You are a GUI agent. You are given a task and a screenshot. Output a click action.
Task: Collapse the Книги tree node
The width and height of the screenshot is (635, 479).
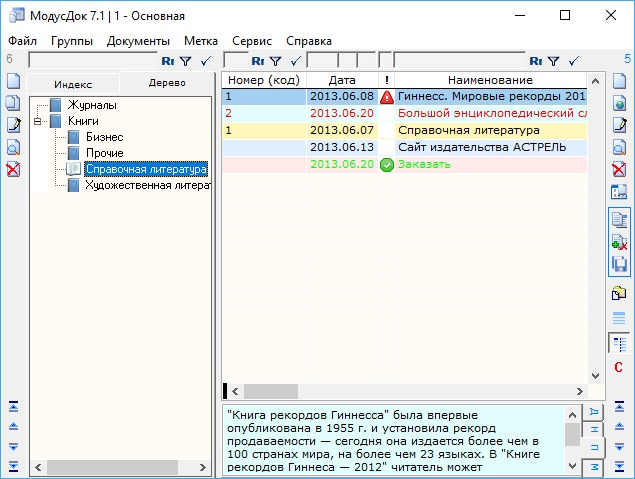point(37,121)
